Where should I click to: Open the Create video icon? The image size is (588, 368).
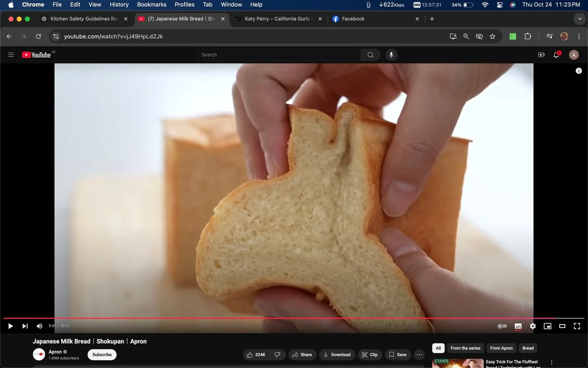pyautogui.click(x=541, y=55)
